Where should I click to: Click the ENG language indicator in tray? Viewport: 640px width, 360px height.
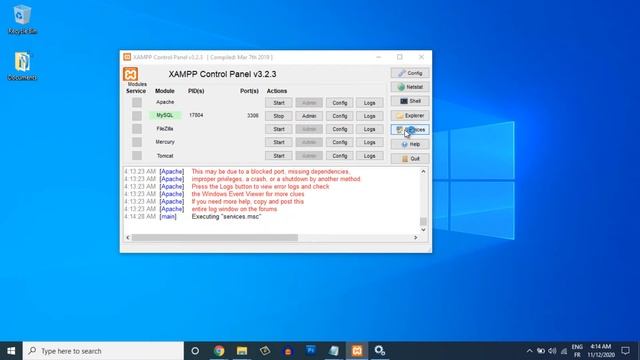pos(577,347)
